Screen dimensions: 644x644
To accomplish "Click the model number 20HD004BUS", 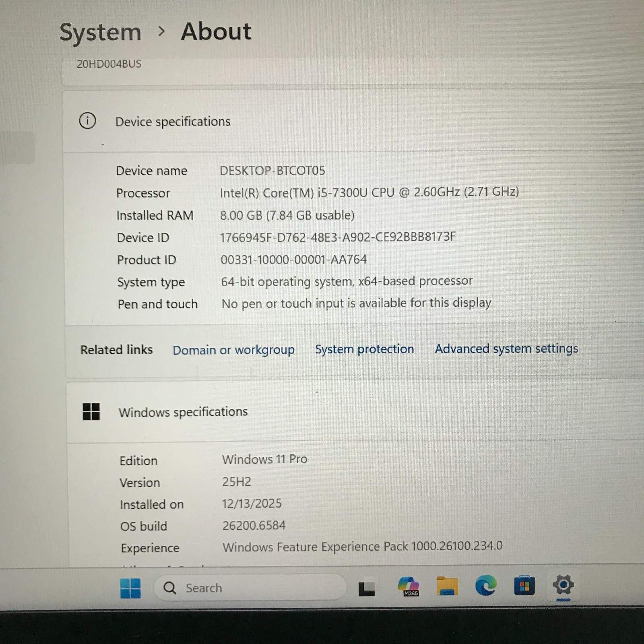I will pos(109,64).
